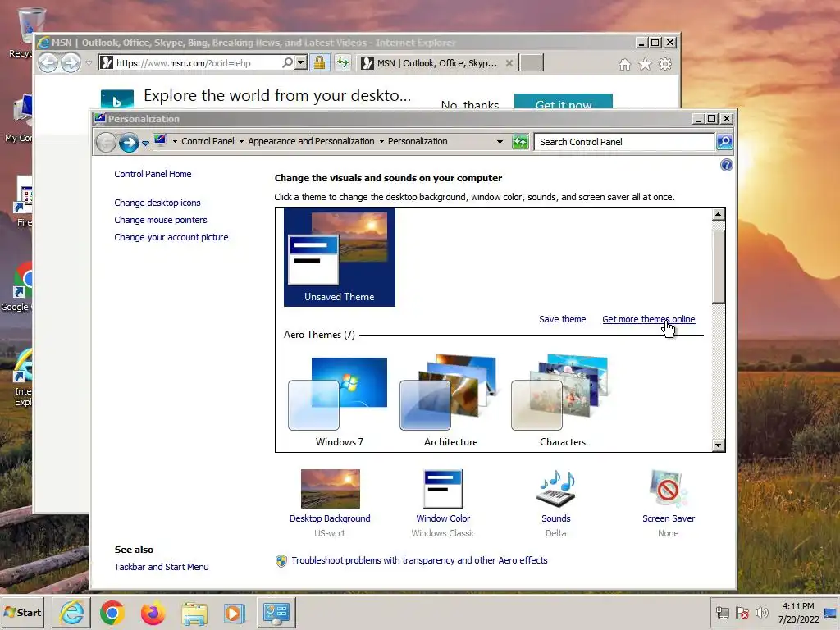
Task: Open Internet Explorer from taskbar
Action: tap(72, 612)
